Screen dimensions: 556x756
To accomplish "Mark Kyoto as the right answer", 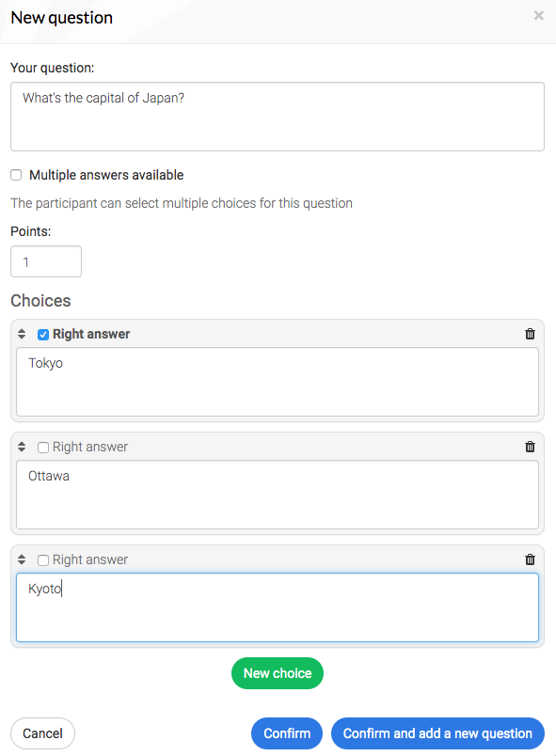I will coord(43,560).
